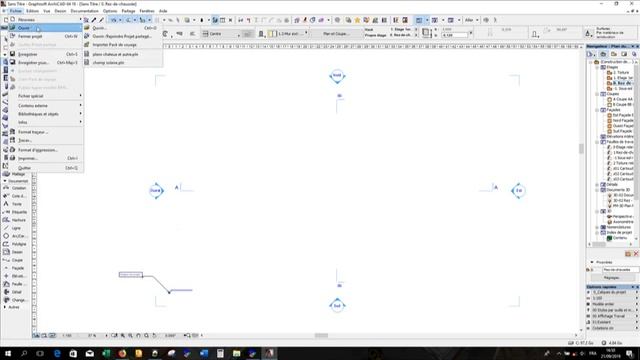Choose Imprimer from the menu
The image size is (640, 360).
pyautogui.click(x=46, y=158)
